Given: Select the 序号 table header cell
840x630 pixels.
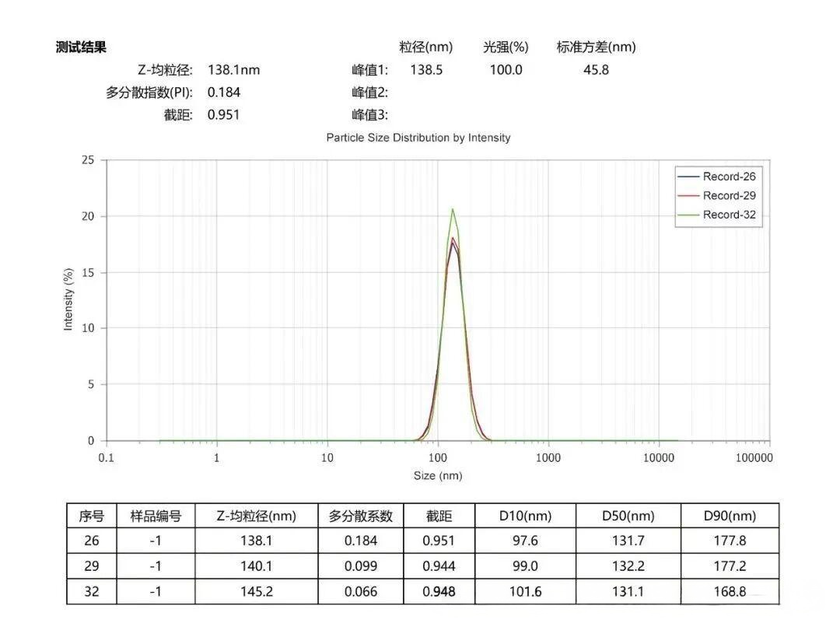Looking at the screenshot, I should (92, 516).
